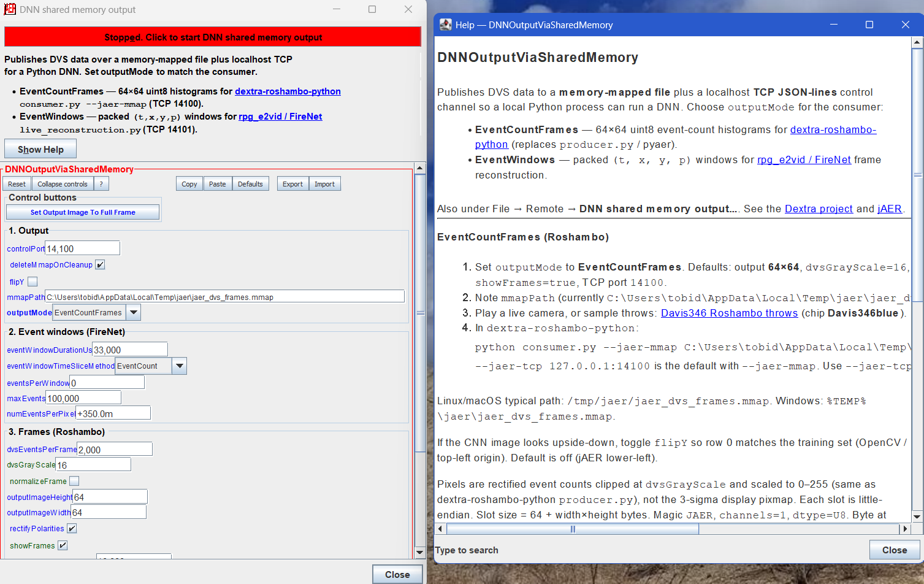This screenshot has height=584, width=924.
Task: Enable the flipY checkbox
Action: click(32, 282)
